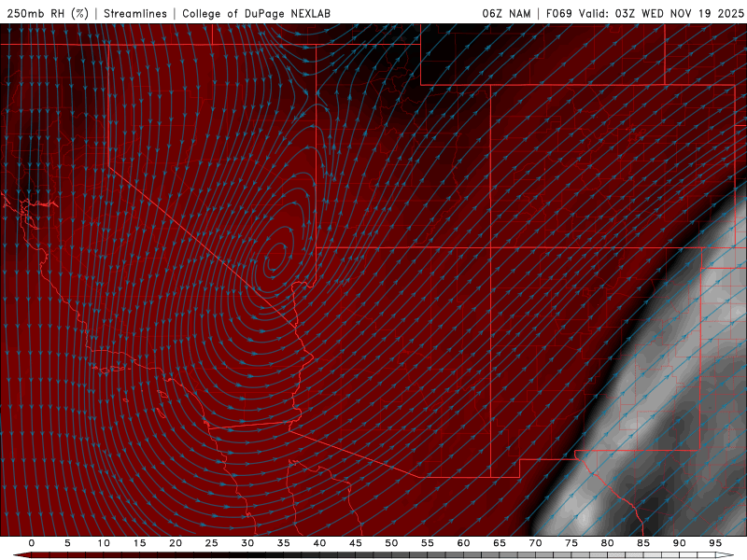Click the '75' colorbar scale label
747x560 pixels.
pyautogui.click(x=571, y=543)
